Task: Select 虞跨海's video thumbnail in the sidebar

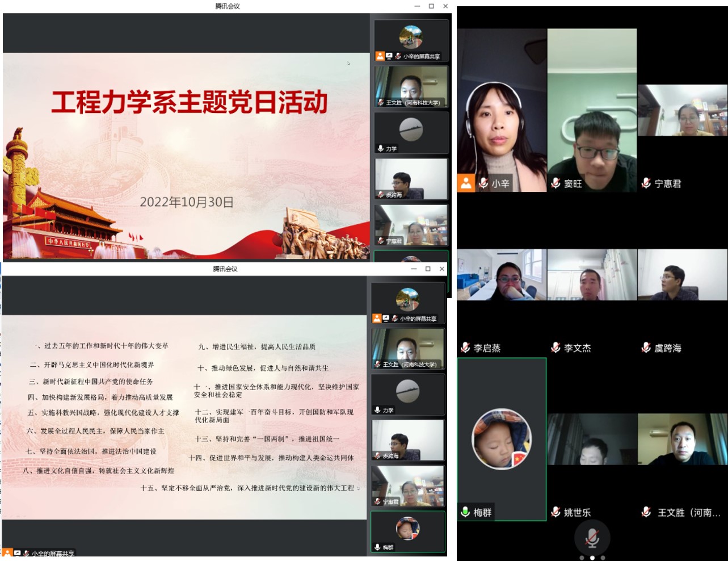Action: (x=407, y=439)
